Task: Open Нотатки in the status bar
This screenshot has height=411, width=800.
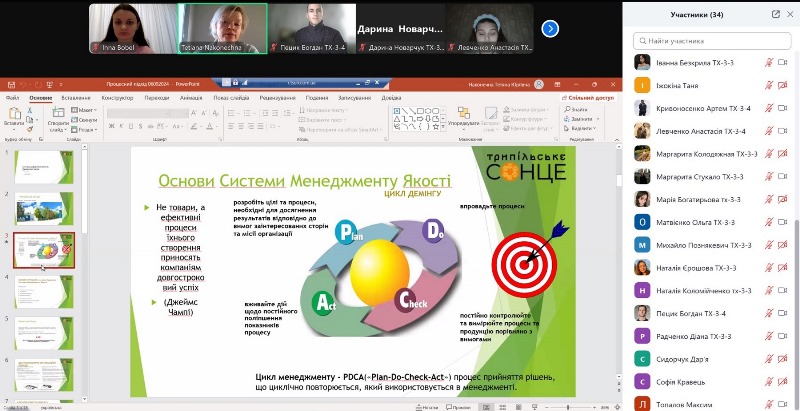Action: click(x=430, y=407)
